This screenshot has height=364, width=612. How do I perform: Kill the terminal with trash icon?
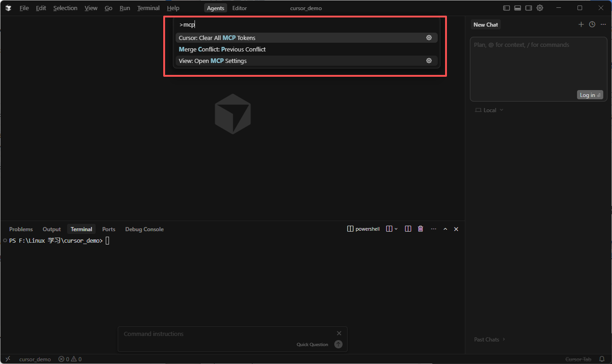(x=420, y=229)
